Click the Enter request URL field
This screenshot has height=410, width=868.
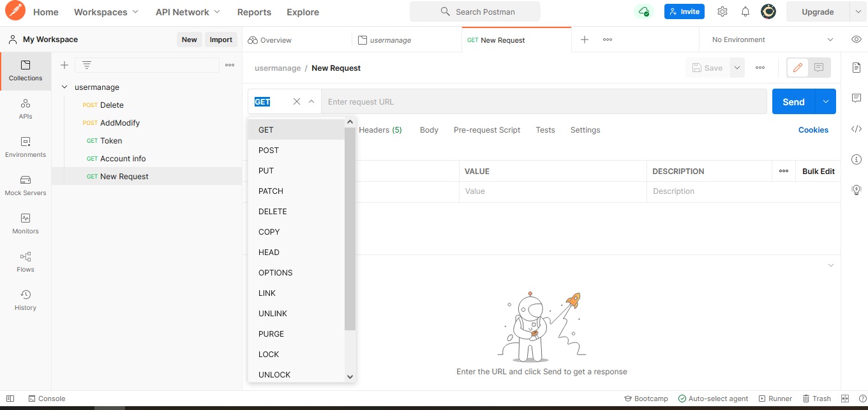544,101
